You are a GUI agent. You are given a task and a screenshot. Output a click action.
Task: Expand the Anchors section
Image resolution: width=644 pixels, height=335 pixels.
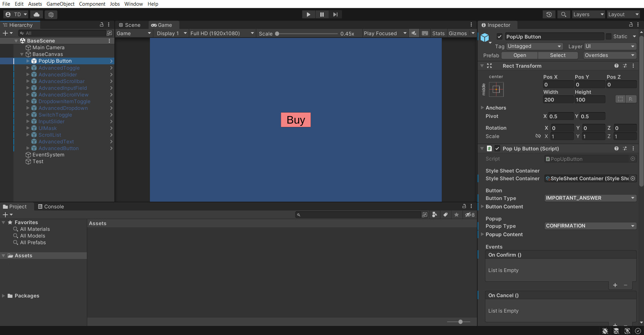[x=482, y=108]
